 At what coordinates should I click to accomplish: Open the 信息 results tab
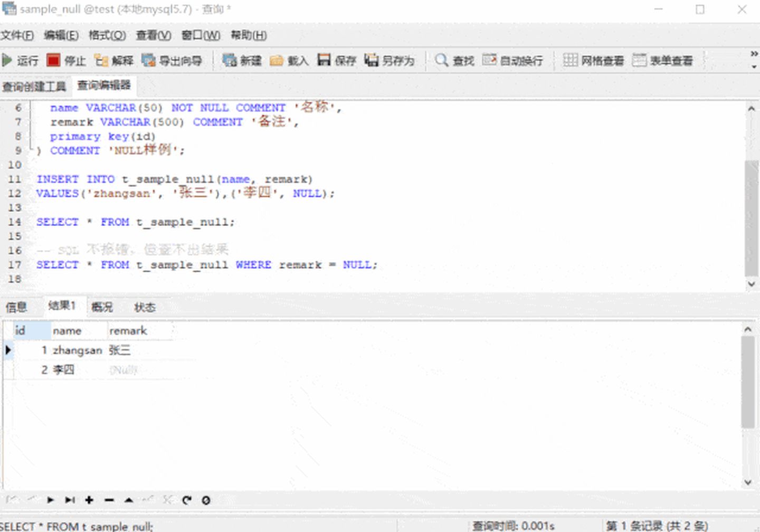(x=16, y=307)
